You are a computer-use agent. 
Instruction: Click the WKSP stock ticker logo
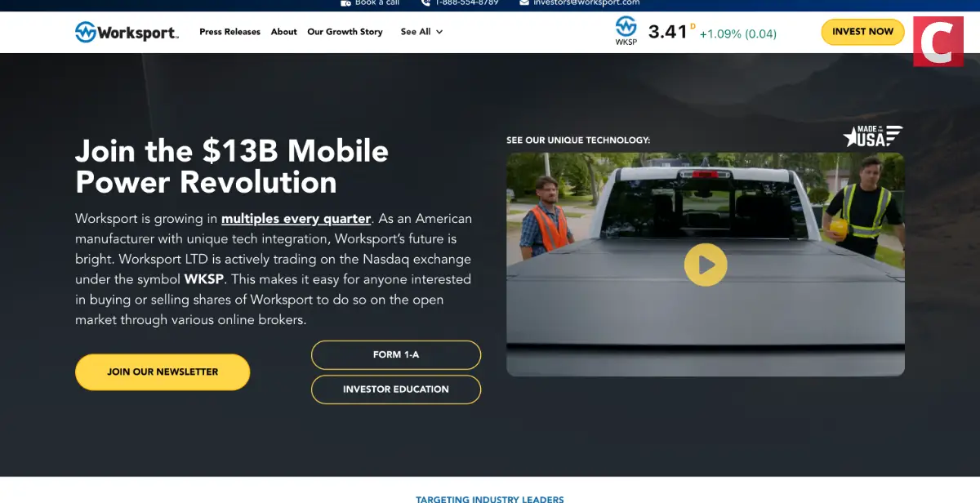click(x=626, y=31)
